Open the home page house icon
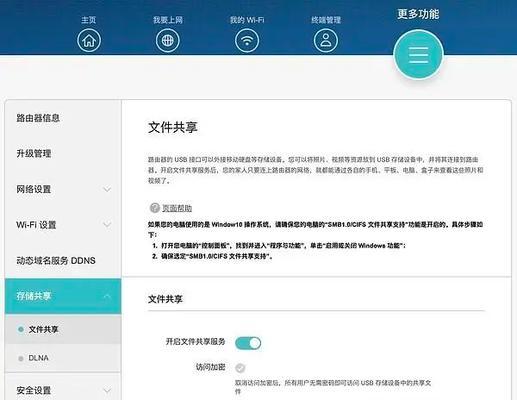517x400 pixels. tap(89, 40)
